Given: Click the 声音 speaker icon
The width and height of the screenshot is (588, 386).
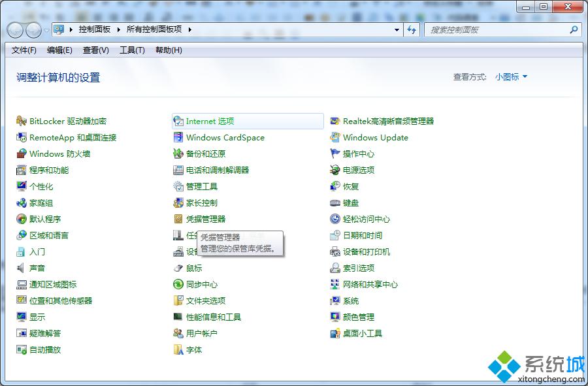Looking at the screenshot, I should (22, 268).
